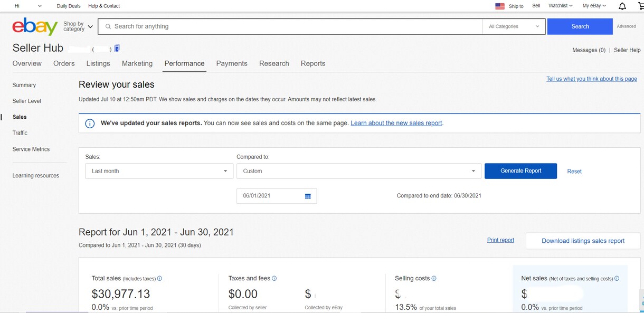The image size is (644, 313).
Task: Open the Seller Help link
Action: pyautogui.click(x=627, y=50)
